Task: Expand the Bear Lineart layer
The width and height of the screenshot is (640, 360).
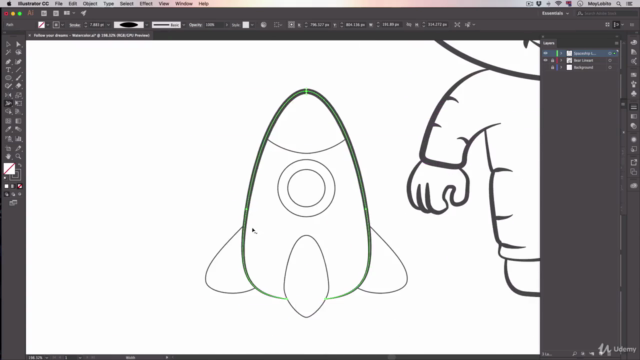Action: click(561, 60)
